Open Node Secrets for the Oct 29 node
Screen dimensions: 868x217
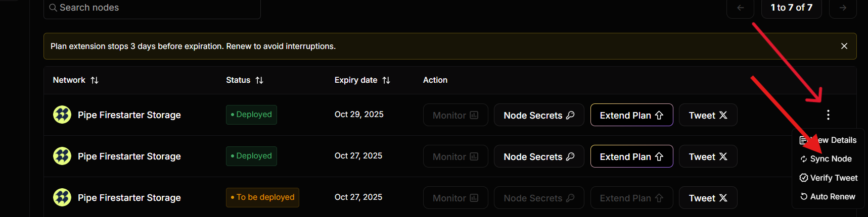pyautogui.click(x=539, y=115)
